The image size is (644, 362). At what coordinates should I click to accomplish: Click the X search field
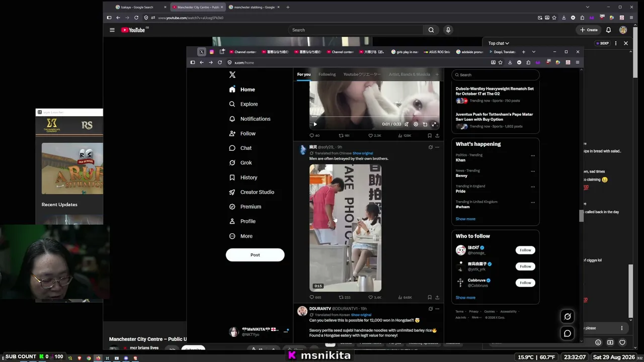(x=496, y=75)
